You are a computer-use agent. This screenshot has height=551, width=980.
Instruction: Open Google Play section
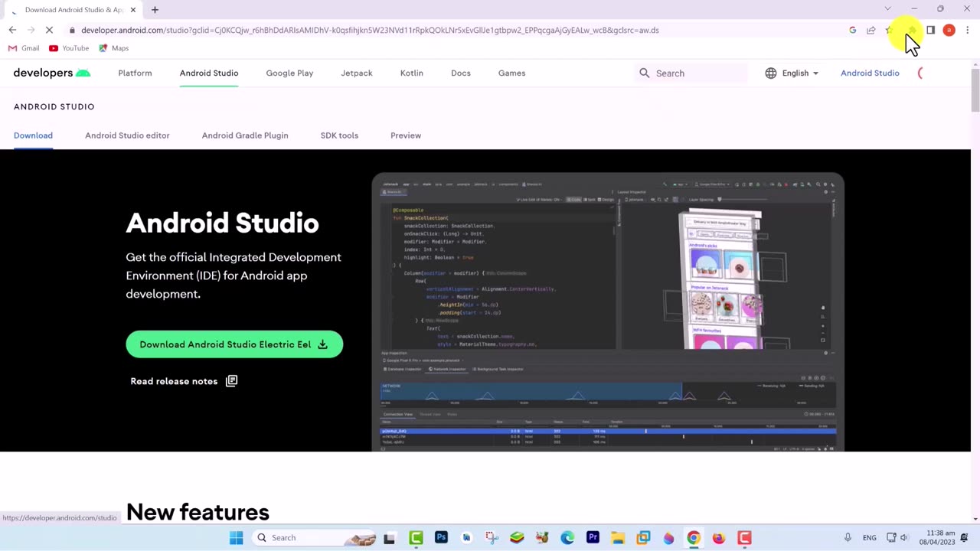point(289,73)
